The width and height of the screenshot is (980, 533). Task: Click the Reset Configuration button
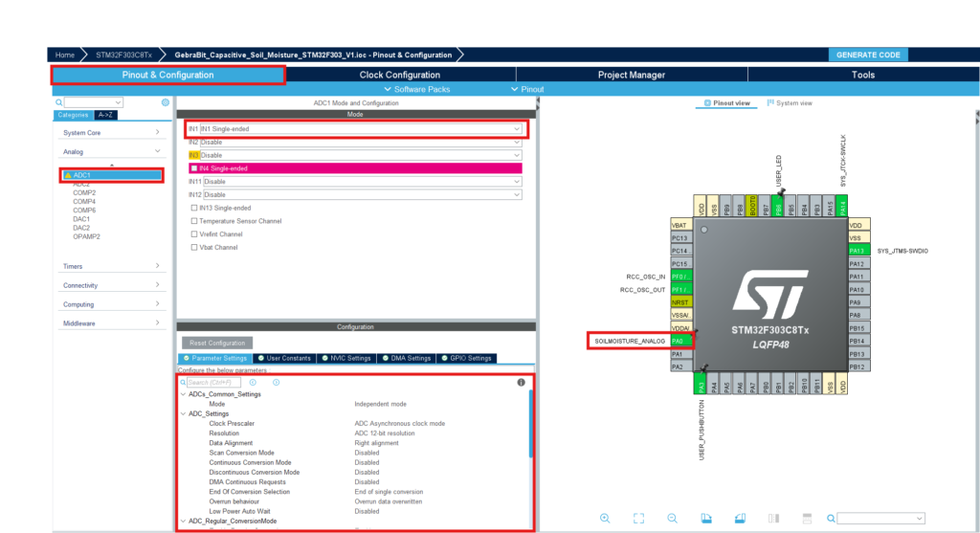pos(217,343)
